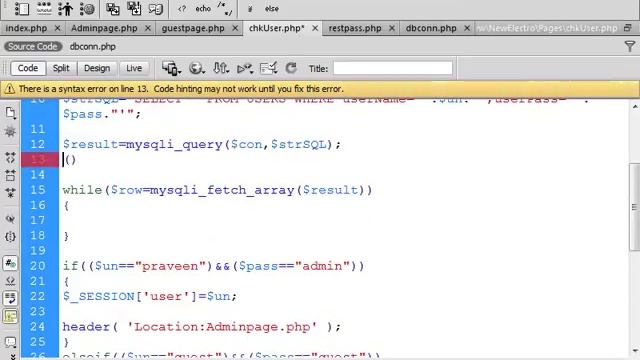
Task: Close index.php tab
Action: (58, 28)
